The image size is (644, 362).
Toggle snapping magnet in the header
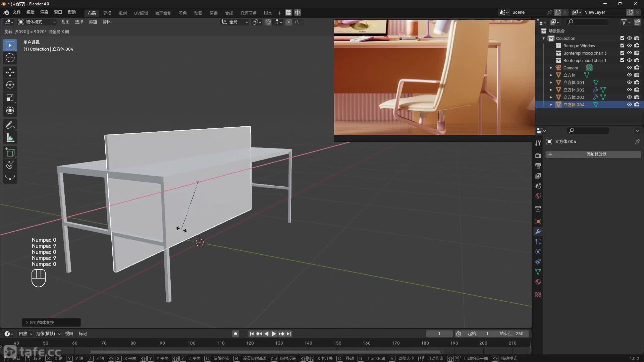click(x=268, y=22)
